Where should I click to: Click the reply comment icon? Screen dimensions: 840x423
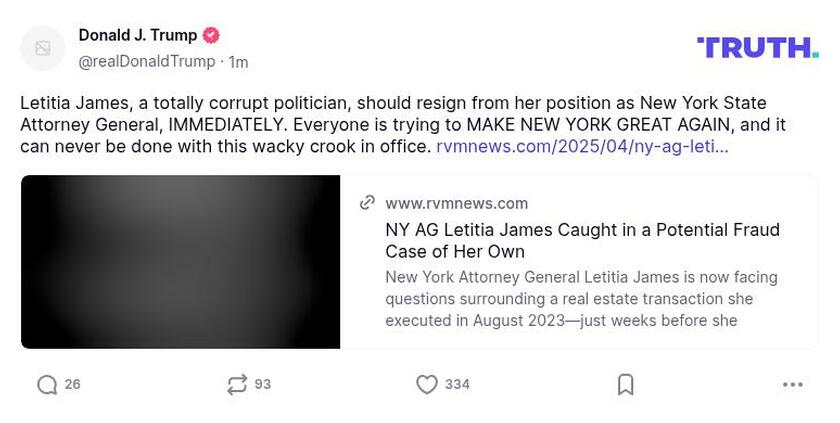(47, 385)
